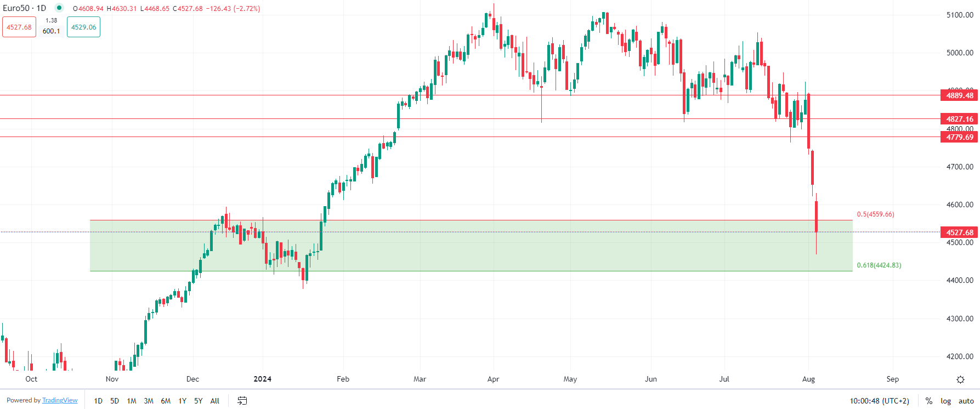Show All available data range
This screenshot has width=980, height=409.
[215, 401]
